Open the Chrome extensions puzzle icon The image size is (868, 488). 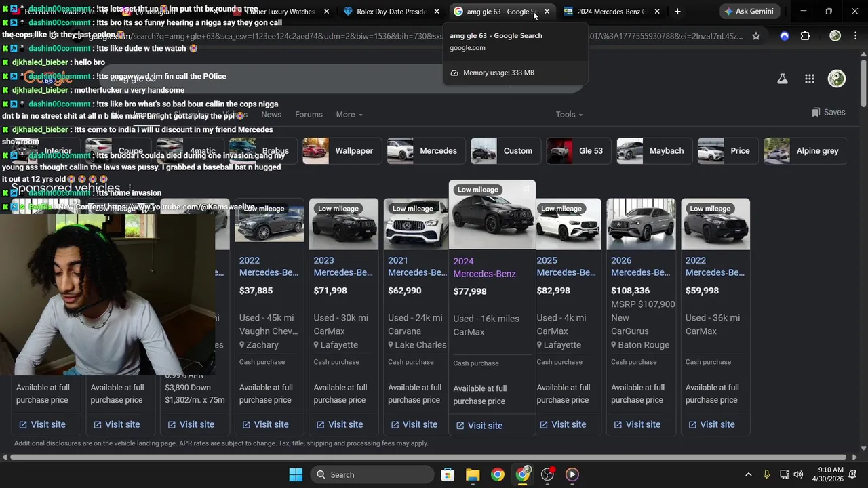(x=805, y=36)
